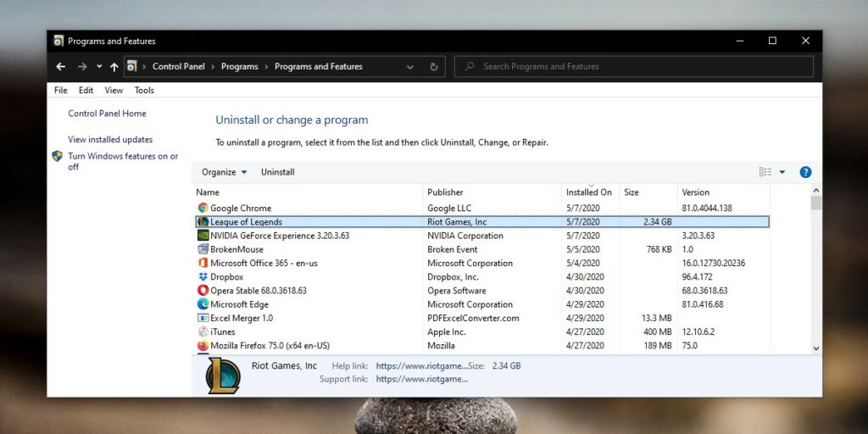This screenshot has height=434, width=868.
Task: Click the Mozilla Firefox icon in list
Action: (203, 346)
